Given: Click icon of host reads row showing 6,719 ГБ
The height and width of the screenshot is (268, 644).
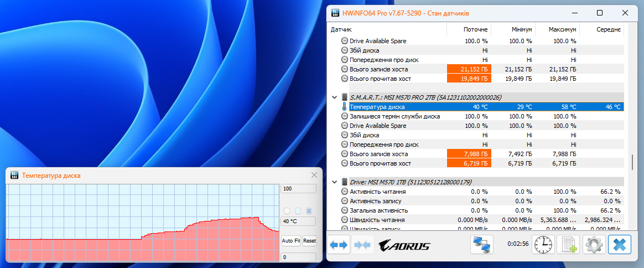Looking at the screenshot, I should (x=344, y=163).
